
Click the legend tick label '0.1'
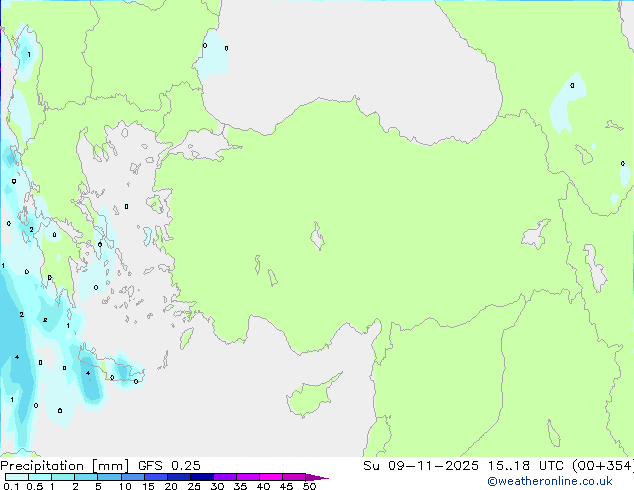tap(11, 486)
